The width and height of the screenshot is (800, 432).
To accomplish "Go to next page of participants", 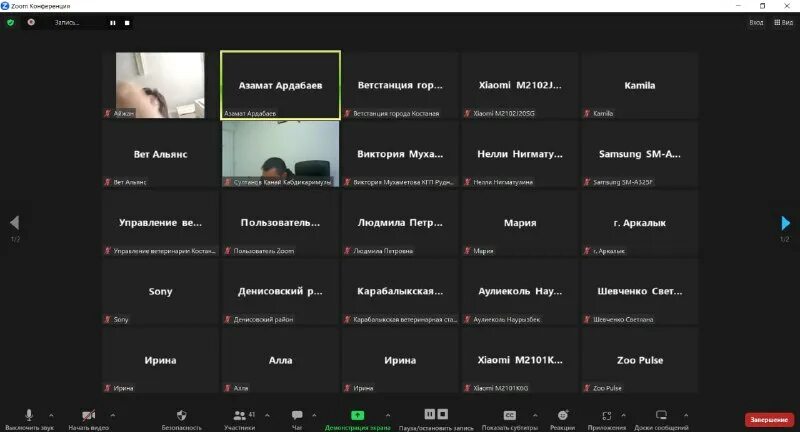I will coord(785,223).
